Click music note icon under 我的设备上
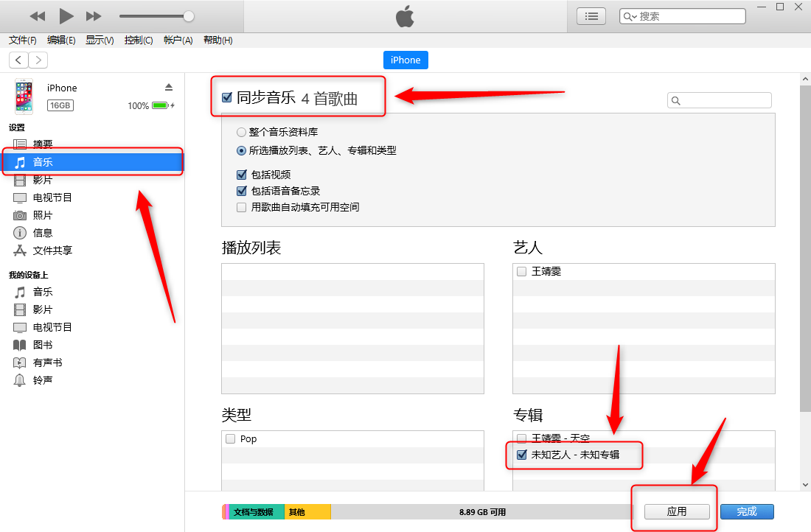 pos(20,292)
